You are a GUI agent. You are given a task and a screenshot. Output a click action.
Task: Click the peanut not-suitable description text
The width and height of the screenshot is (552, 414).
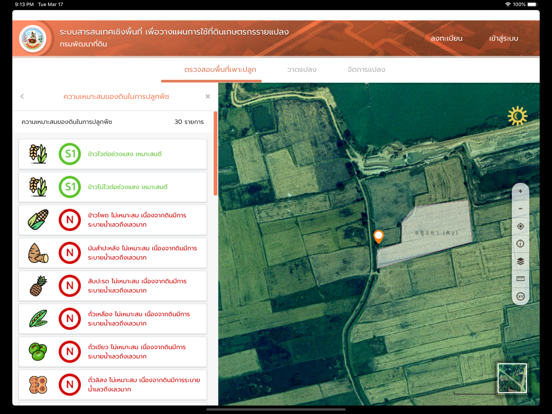point(144,384)
